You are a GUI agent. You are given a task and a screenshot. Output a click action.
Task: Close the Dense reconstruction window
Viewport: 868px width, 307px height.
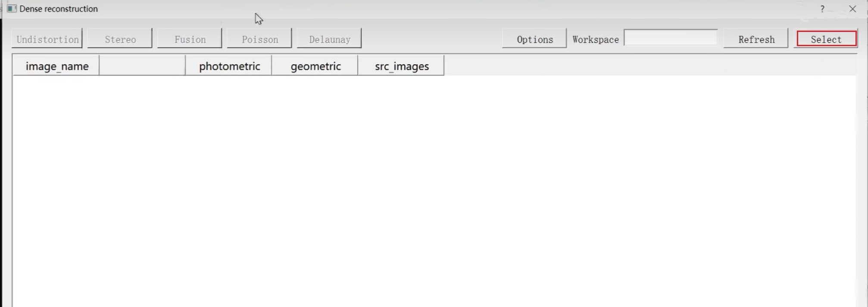pos(852,9)
